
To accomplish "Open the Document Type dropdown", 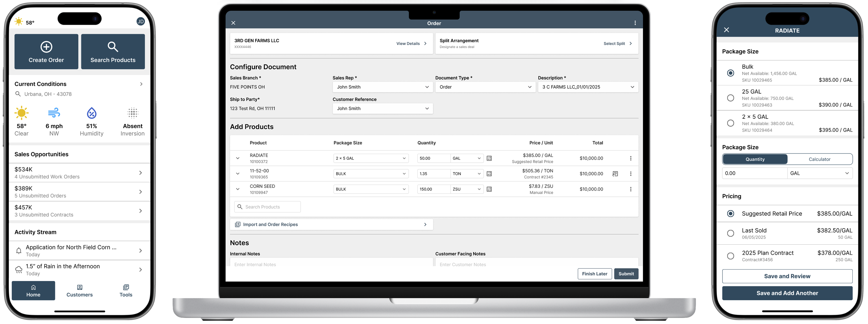I will click(x=485, y=87).
